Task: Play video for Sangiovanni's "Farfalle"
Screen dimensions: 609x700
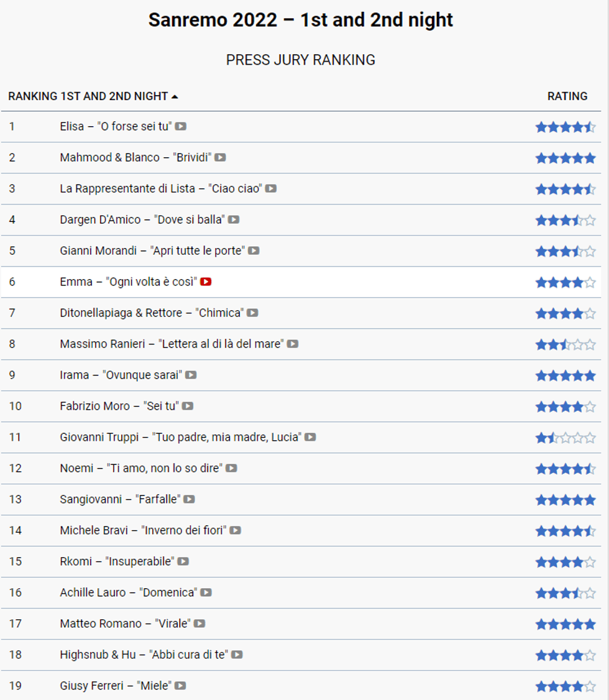Action: [x=189, y=499]
